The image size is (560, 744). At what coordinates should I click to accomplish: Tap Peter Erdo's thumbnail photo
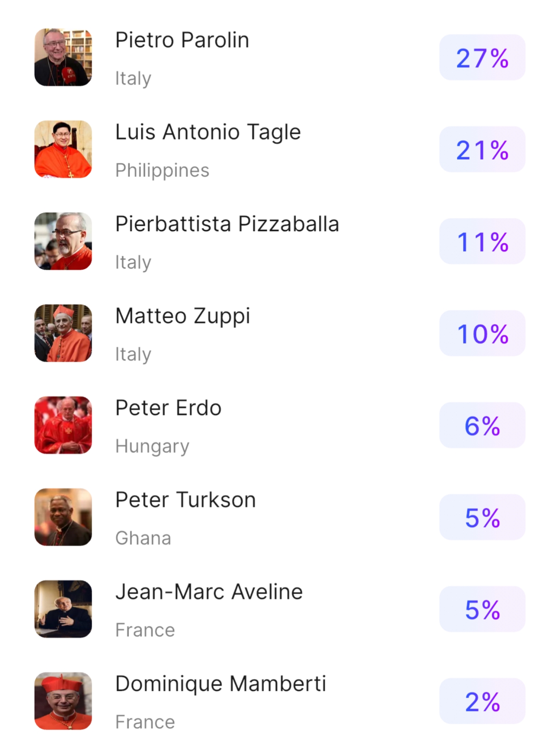pos(63,425)
